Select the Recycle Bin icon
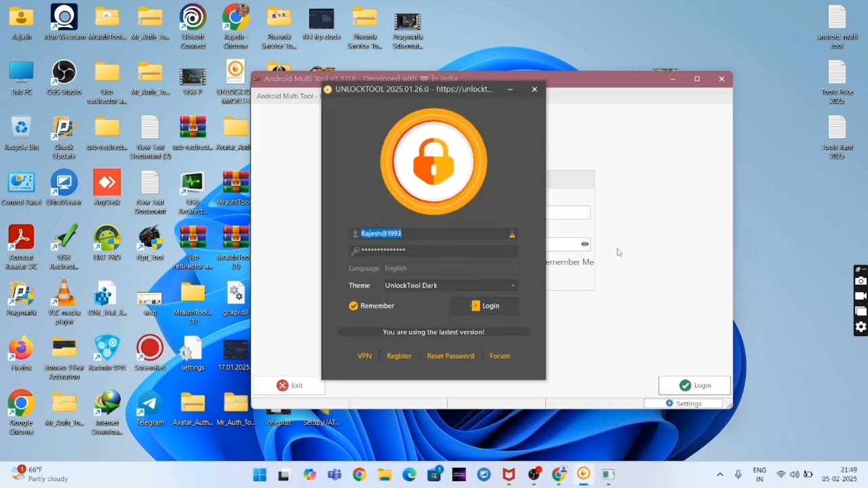Image resolution: width=868 pixels, height=488 pixels. pos(21,133)
